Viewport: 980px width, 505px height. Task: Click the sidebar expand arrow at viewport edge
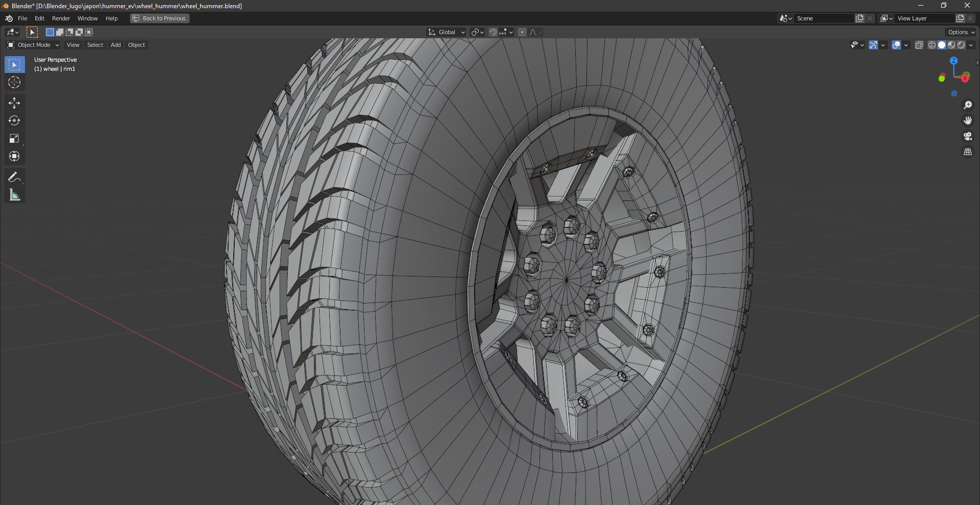click(977, 63)
